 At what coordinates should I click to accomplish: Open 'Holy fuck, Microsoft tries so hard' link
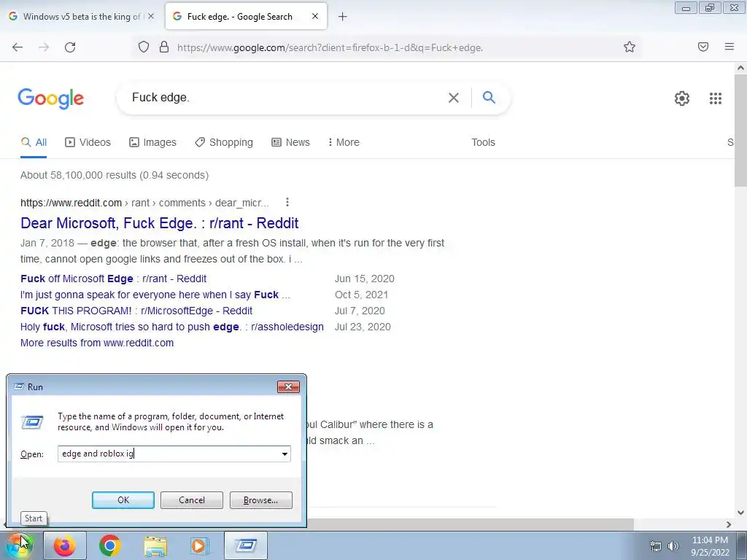tap(172, 327)
